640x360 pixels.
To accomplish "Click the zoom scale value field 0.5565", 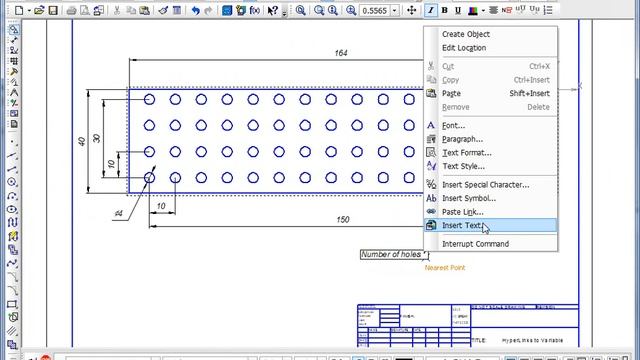I will pos(374,11).
